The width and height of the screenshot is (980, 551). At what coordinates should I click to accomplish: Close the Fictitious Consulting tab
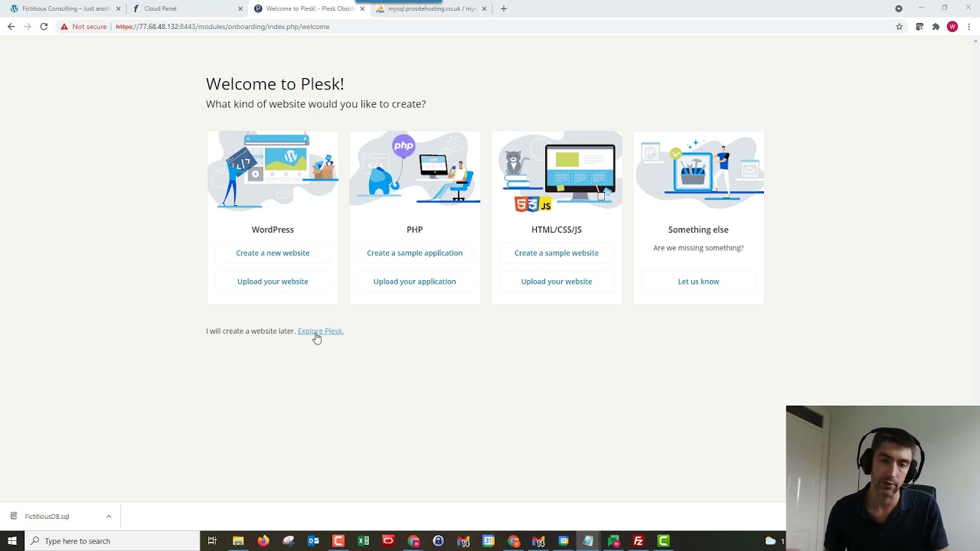click(x=118, y=8)
